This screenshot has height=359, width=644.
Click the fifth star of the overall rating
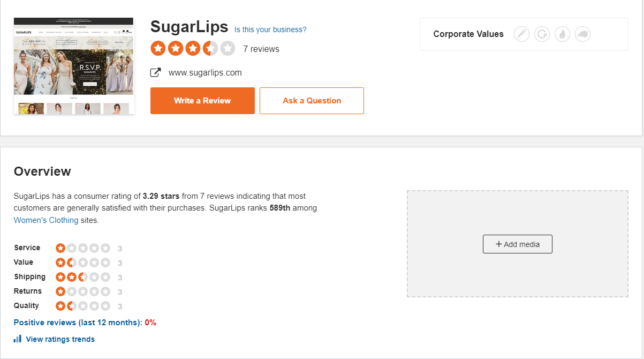(228, 48)
